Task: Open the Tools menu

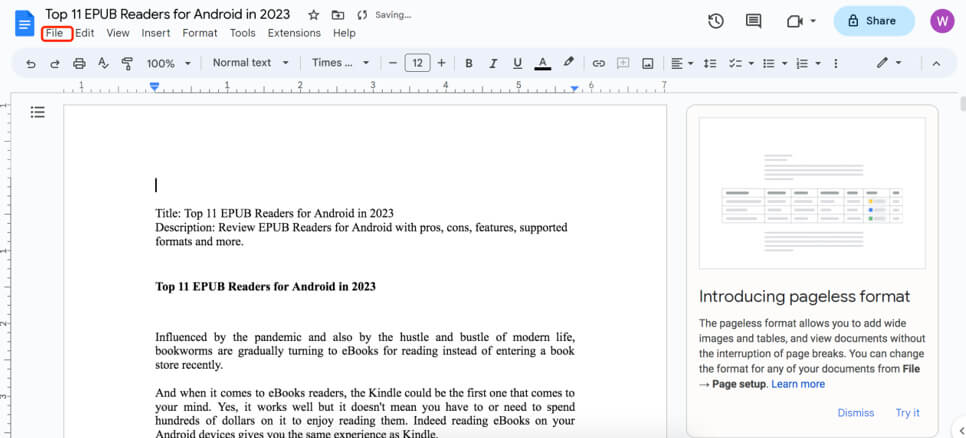Action: (243, 33)
